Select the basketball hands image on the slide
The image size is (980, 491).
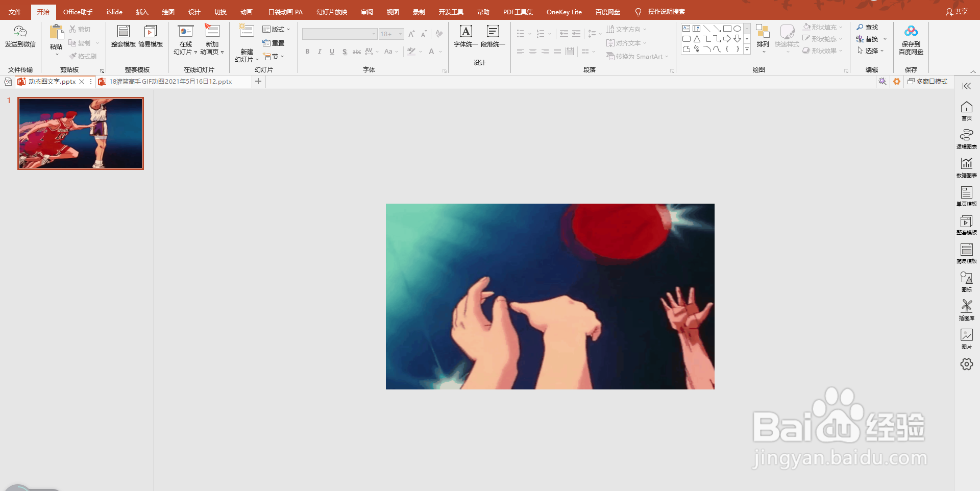tap(550, 297)
